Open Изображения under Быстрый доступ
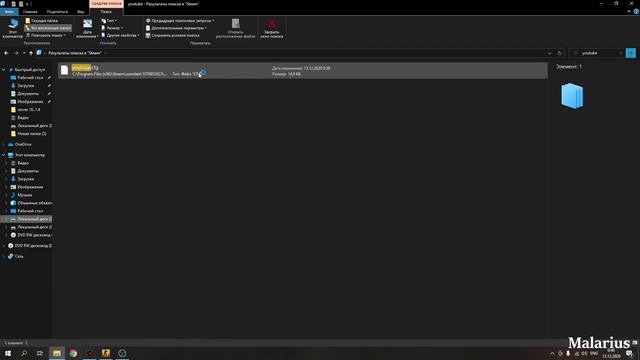This screenshot has height=360, width=640. pos(30,102)
